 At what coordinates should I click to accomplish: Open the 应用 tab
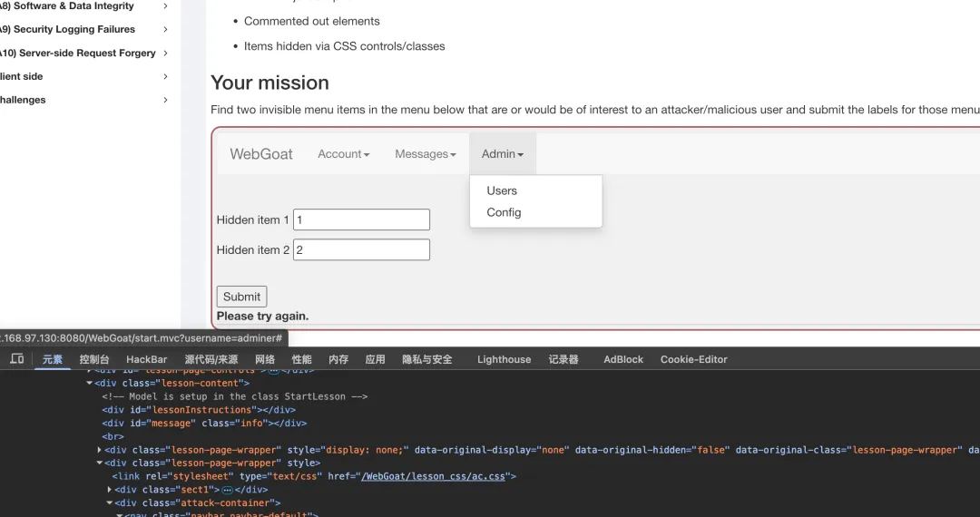(376, 359)
